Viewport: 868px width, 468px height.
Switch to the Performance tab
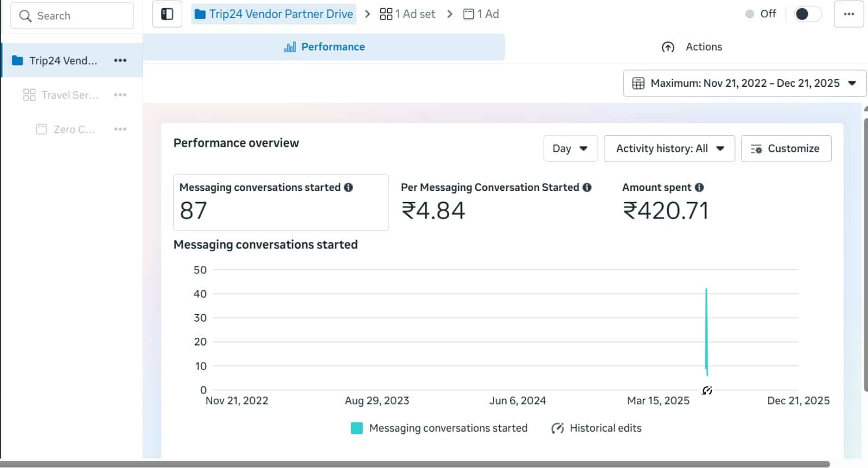click(324, 47)
